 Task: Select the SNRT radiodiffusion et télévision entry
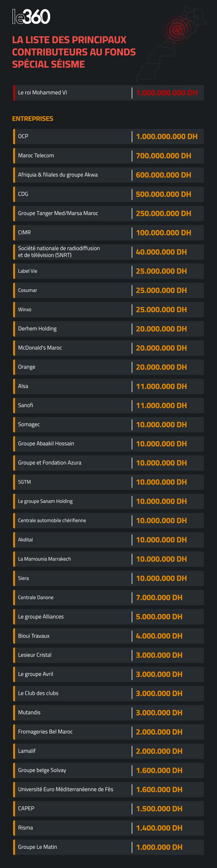point(59,252)
